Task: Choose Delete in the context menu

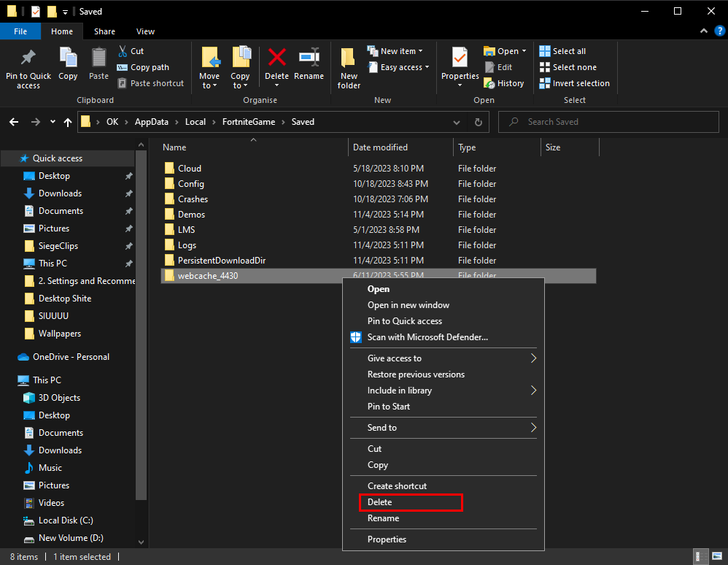Action: 444,502
